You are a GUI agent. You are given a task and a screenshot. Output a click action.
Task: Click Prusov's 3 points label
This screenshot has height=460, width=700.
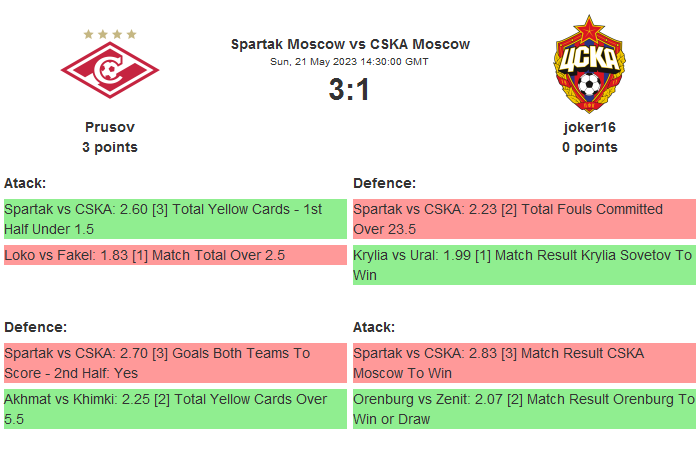coord(110,147)
